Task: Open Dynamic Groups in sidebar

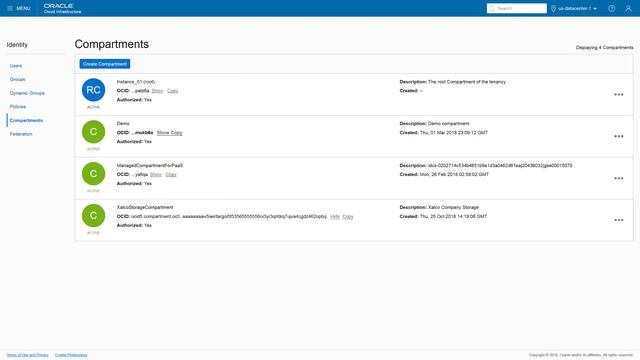Action: [27, 93]
